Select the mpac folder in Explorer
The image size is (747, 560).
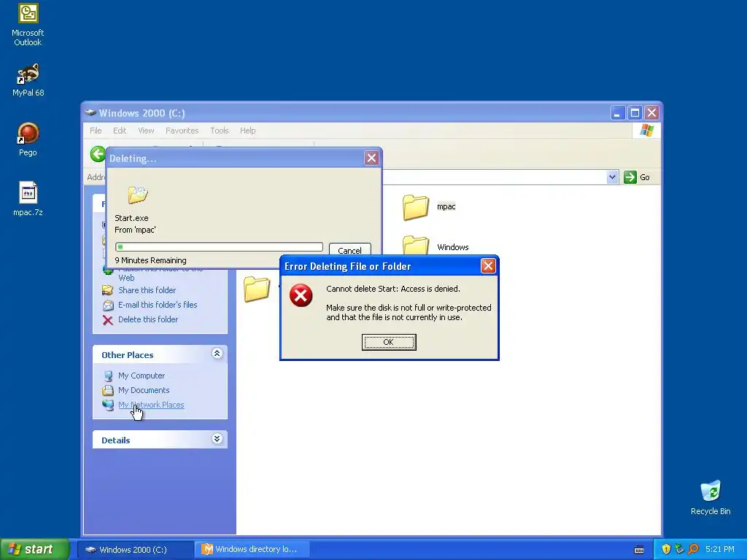tap(429, 207)
